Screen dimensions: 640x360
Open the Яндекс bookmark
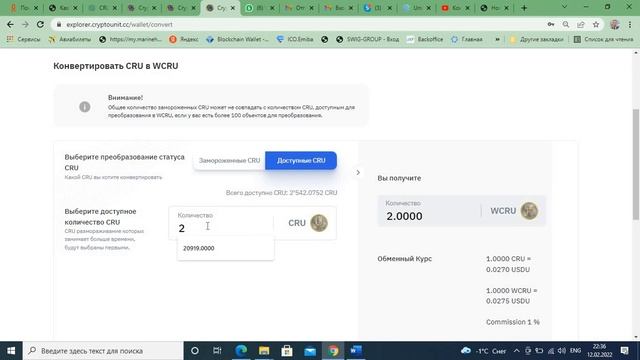[184, 40]
